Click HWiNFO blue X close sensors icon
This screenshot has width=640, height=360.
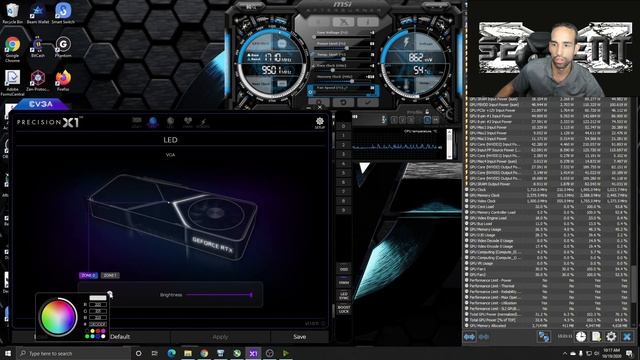(627, 337)
